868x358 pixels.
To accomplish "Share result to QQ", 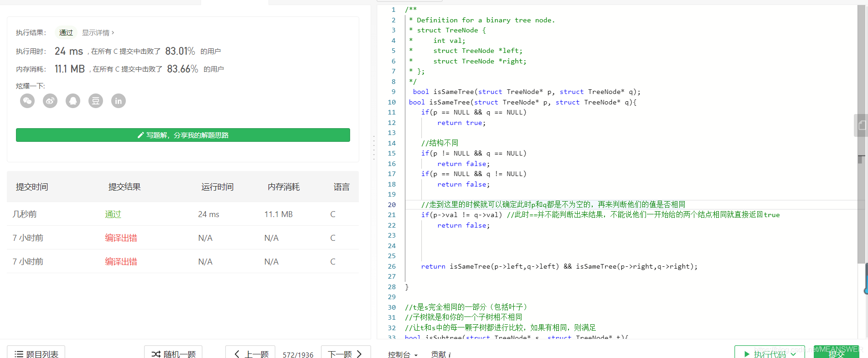I will [73, 101].
